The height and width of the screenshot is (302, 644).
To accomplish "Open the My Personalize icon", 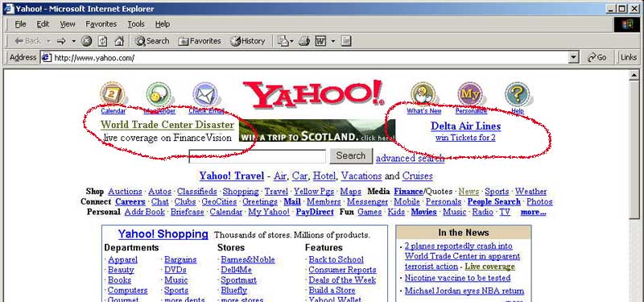I will (x=470, y=94).
